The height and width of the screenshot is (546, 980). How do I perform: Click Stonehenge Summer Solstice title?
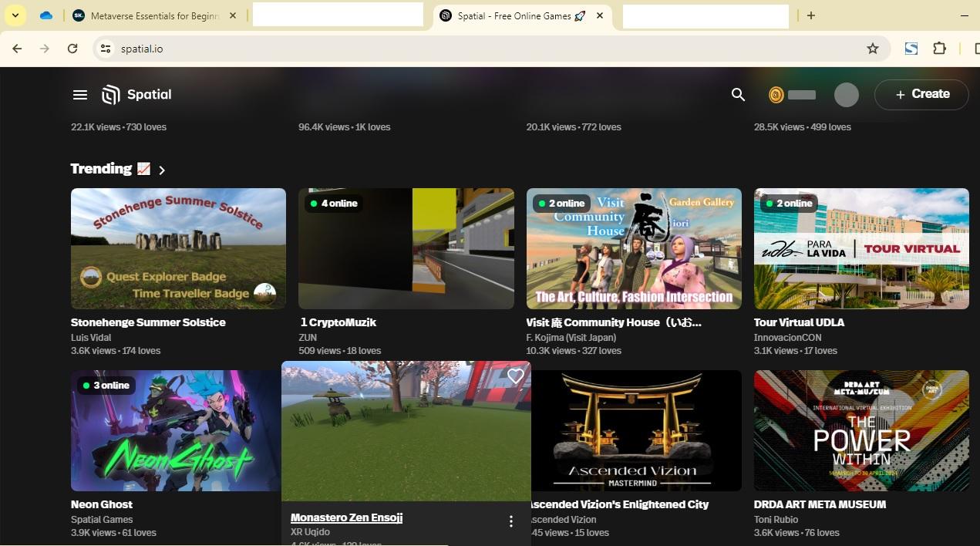click(148, 322)
